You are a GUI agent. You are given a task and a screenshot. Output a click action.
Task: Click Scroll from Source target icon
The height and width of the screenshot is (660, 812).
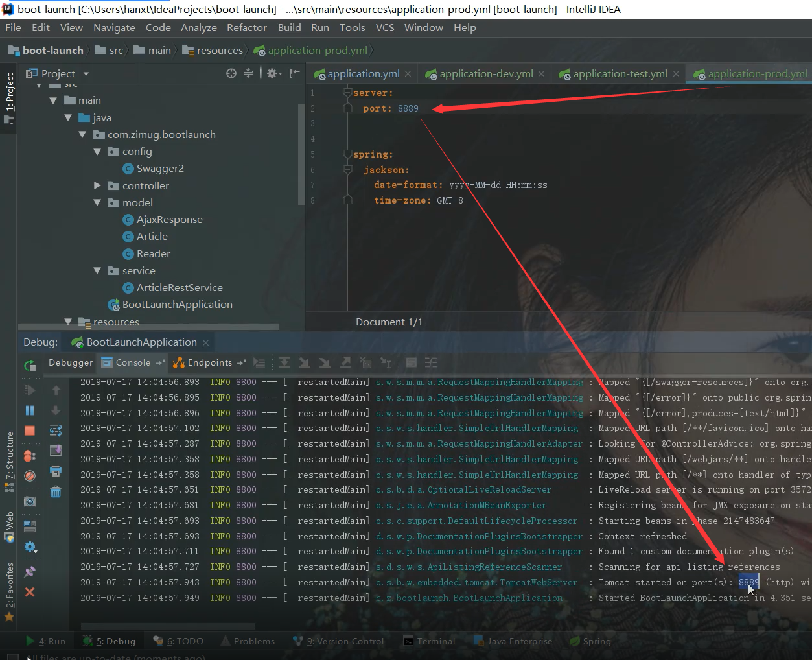[231, 73]
